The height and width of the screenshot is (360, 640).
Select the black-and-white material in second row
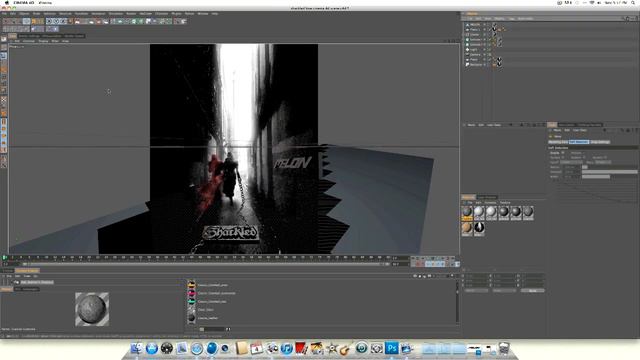click(479, 229)
